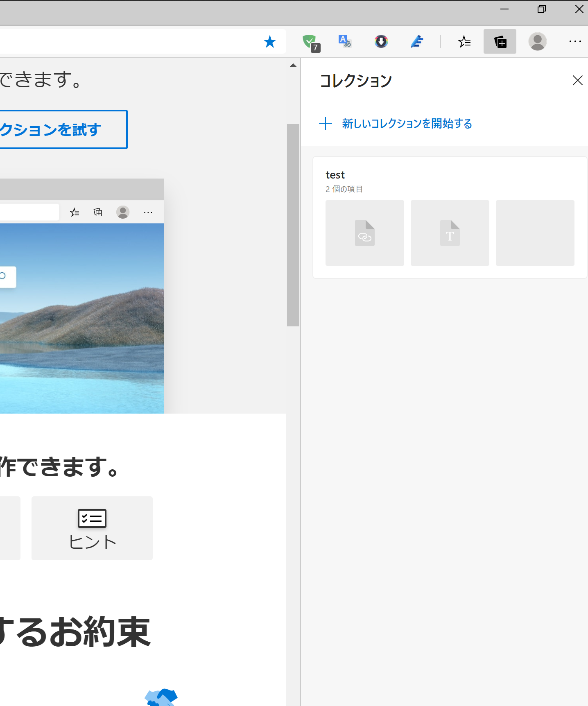Click the colorful download extension icon
This screenshot has width=588, height=706.
(x=381, y=41)
